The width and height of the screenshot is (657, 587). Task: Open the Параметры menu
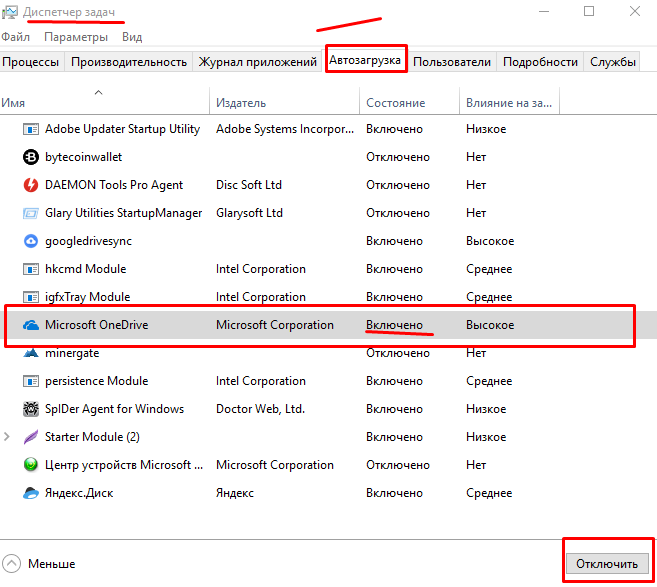pyautogui.click(x=75, y=36)
